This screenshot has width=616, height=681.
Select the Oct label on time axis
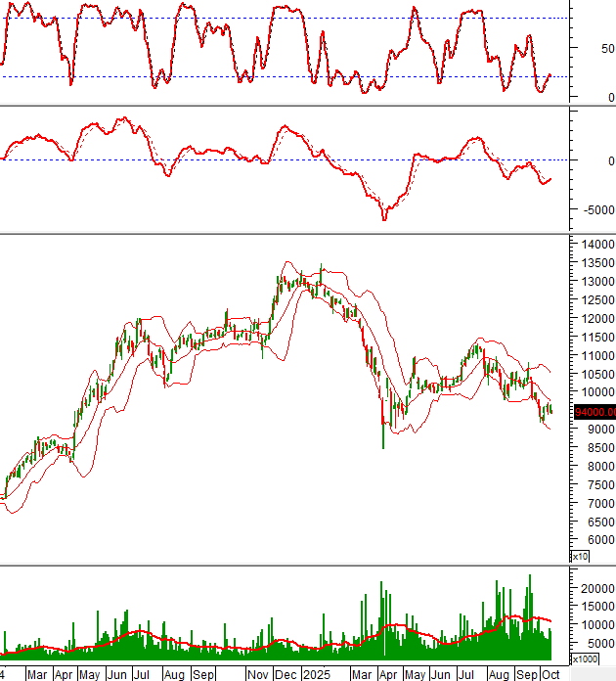550,675
